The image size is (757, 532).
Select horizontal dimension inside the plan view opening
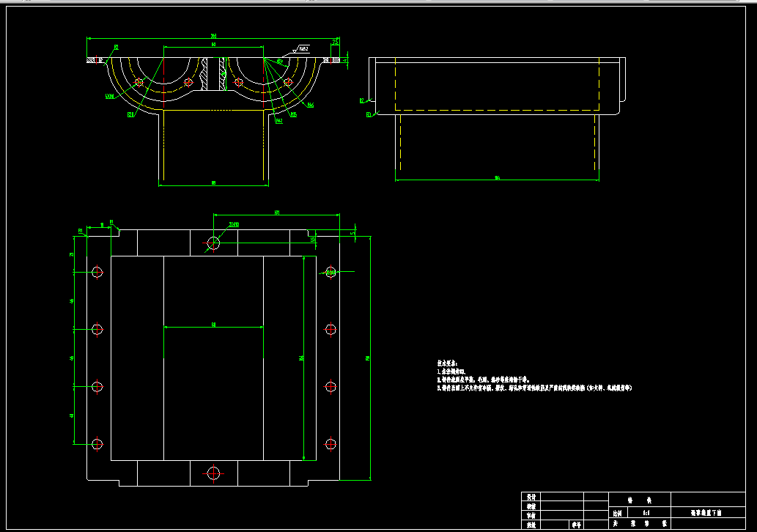coord(213,326)
